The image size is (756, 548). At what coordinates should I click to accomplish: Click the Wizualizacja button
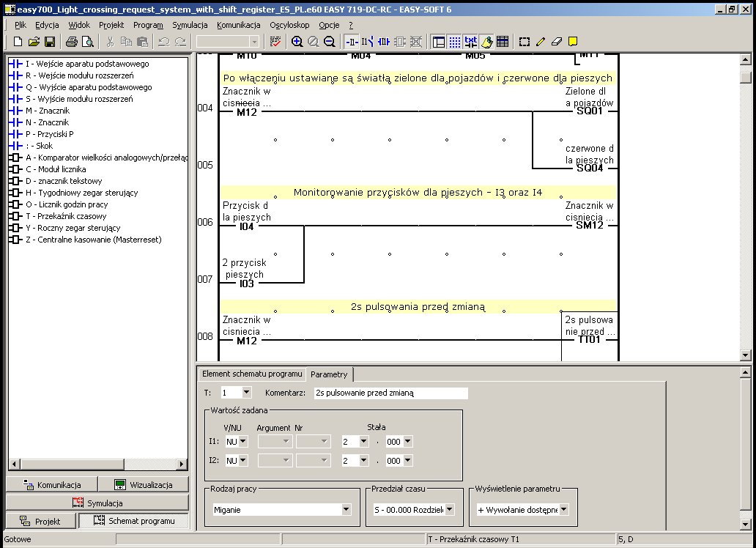pos(144,485)
